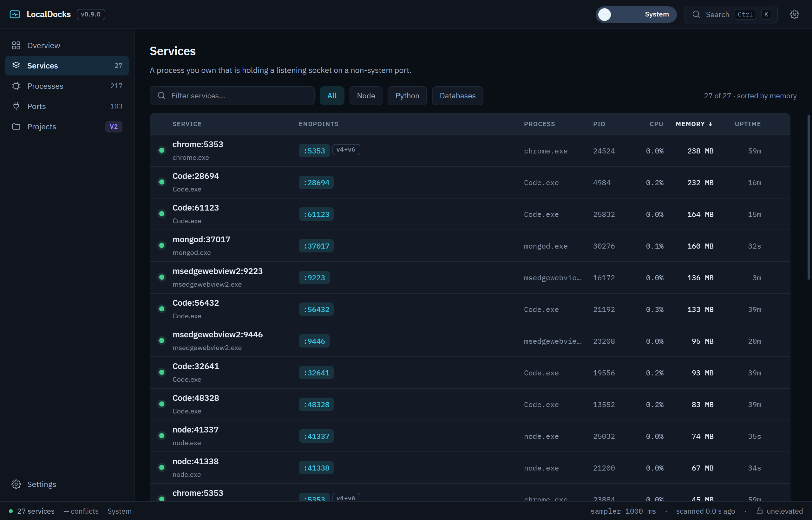Image resolution: width=812 pixels, height=520 pixels.
Task: Click the filter magnifier icon
Action: point(161,95)
